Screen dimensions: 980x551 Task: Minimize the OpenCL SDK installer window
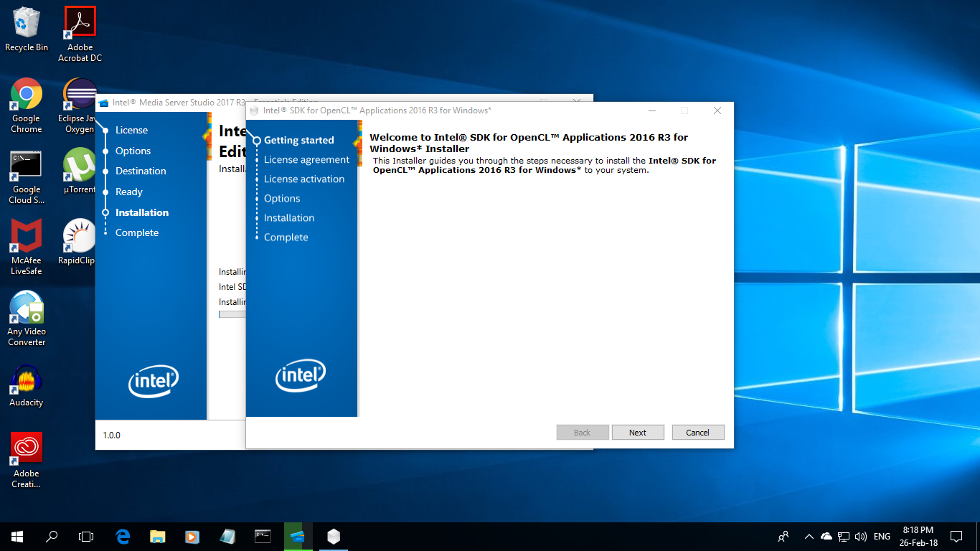652,110
